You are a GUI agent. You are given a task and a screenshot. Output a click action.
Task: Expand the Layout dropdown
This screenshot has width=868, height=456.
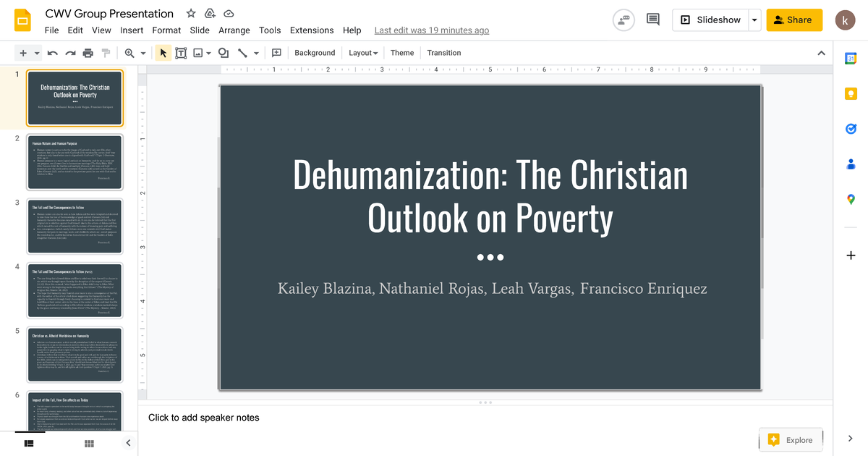click(x=363, y=53)
